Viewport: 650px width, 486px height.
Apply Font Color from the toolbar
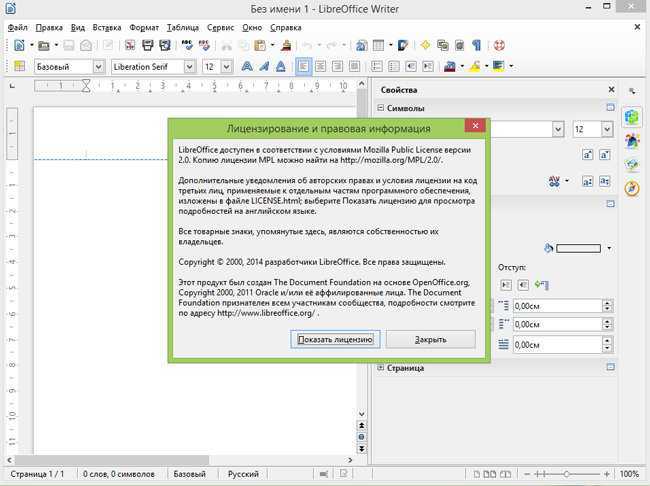click(450, 66)
